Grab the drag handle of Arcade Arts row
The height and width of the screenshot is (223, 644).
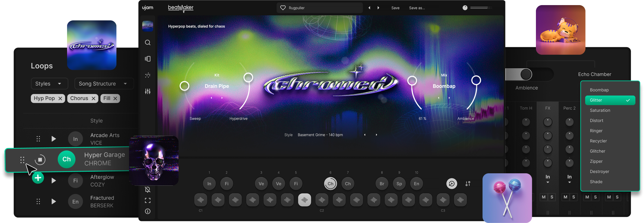pos(38,139)
